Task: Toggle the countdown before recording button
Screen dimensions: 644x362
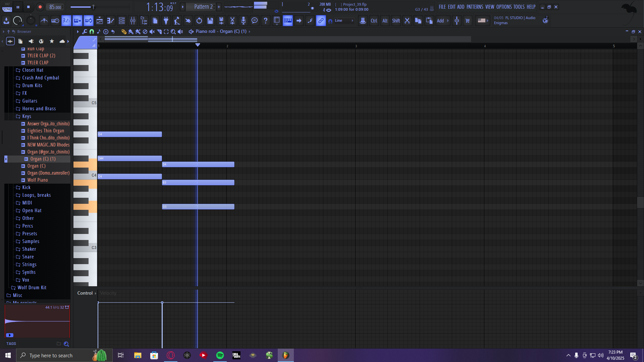Action: tap(66, 21)
